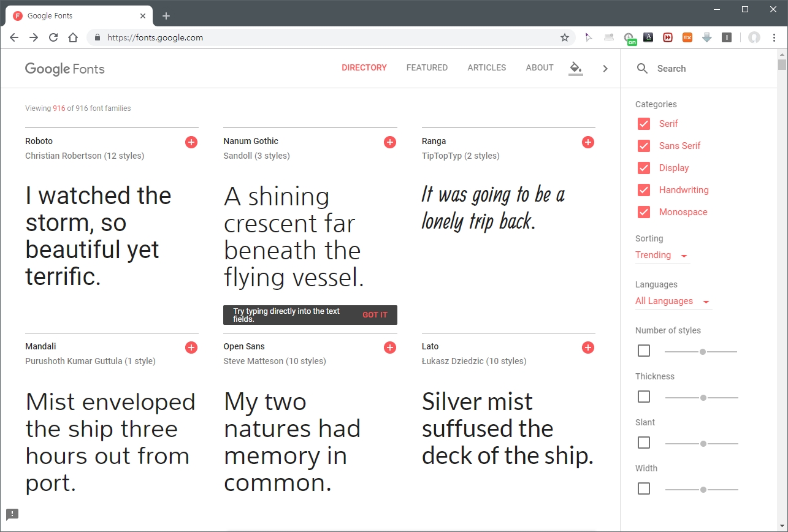Image resolution: width=788 pixels, height=532 pixels.
Task: Click the filter panel scrollbar thumb
Action: (x=782, y=64)
